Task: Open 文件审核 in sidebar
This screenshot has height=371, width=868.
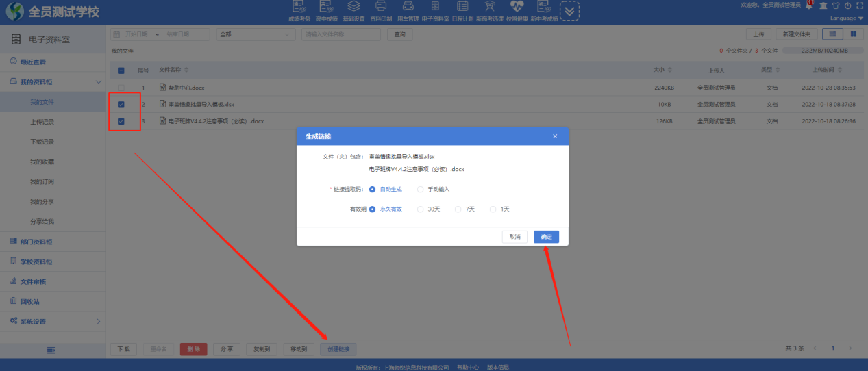Action: pos(53,281)
